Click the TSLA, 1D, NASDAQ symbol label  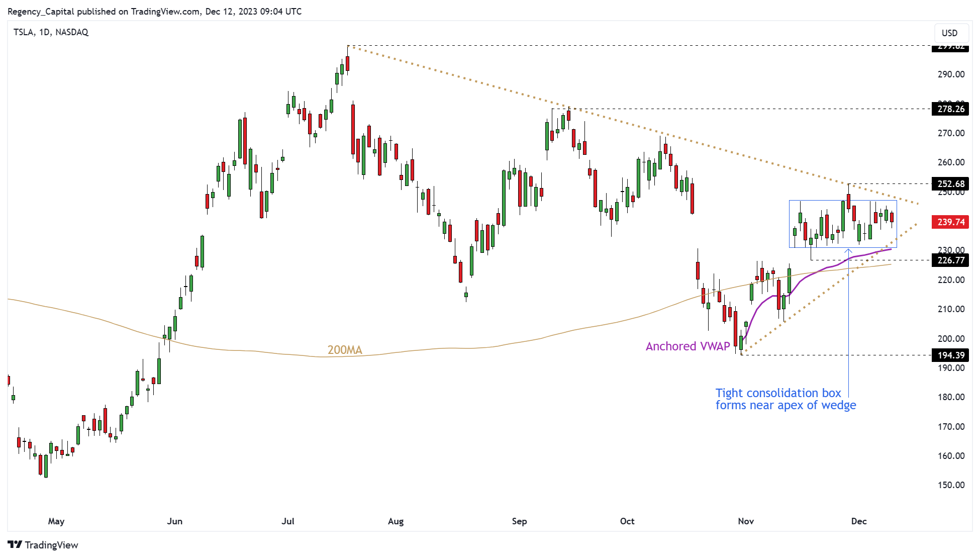click(x=51, y=32)
